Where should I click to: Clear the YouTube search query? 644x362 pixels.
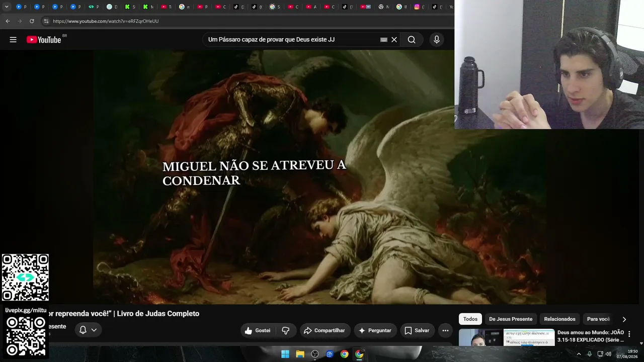click(394, 40)
